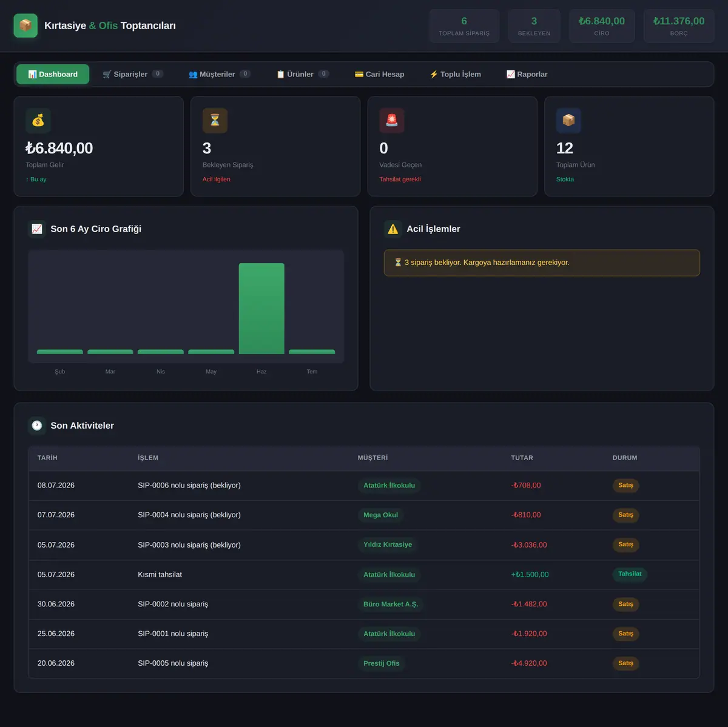This screenshot has height=727, width=728.
Task: Click the green package logo icon
Action: coord(25,25)
